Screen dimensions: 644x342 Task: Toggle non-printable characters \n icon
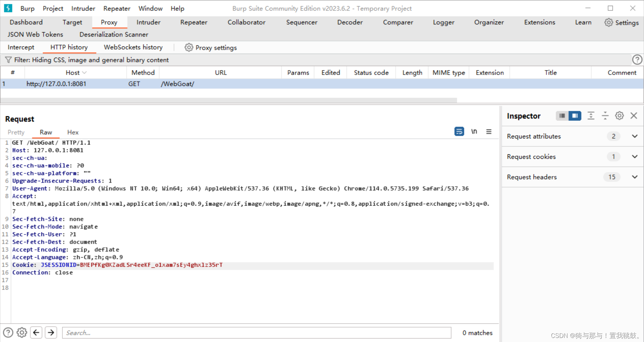click(x=474, y=131)
